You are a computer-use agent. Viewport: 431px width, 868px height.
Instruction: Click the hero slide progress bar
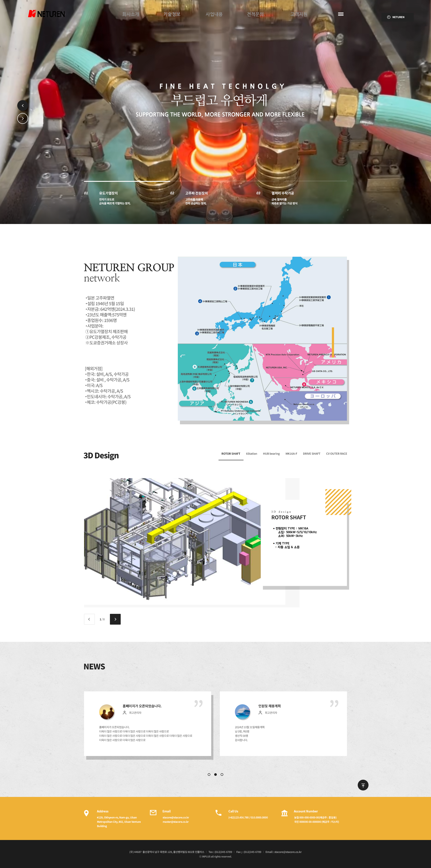click(x=215, y=181)
